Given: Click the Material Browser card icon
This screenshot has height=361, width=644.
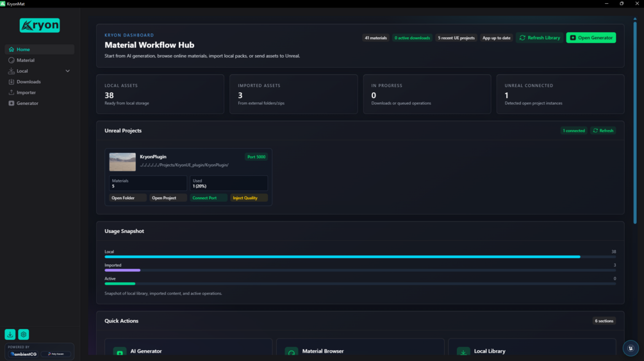Looking at the screenshot, I should (x=291, y=351).
